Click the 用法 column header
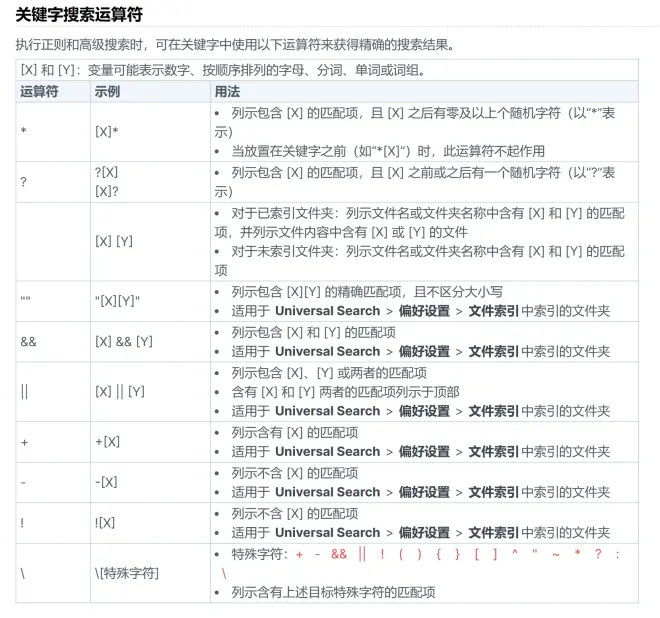The image size is (660, 618). tap(227, 91)
